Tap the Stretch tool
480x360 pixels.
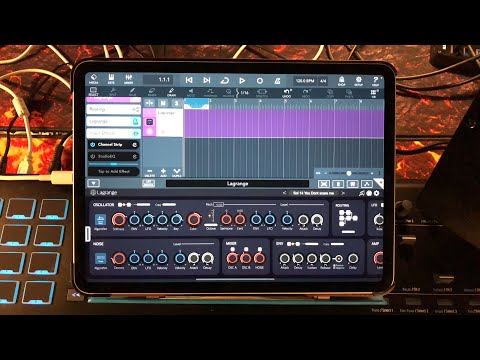click(x=262, y=92)
